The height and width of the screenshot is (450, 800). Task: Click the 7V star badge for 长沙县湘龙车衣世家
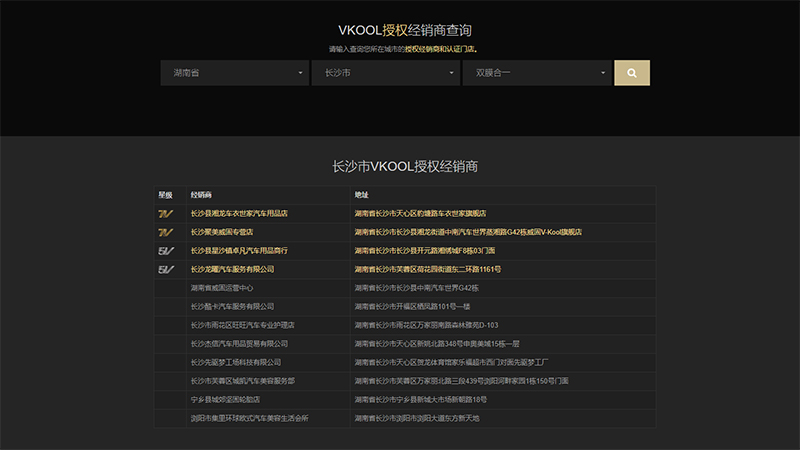click(x=165, y=214)
